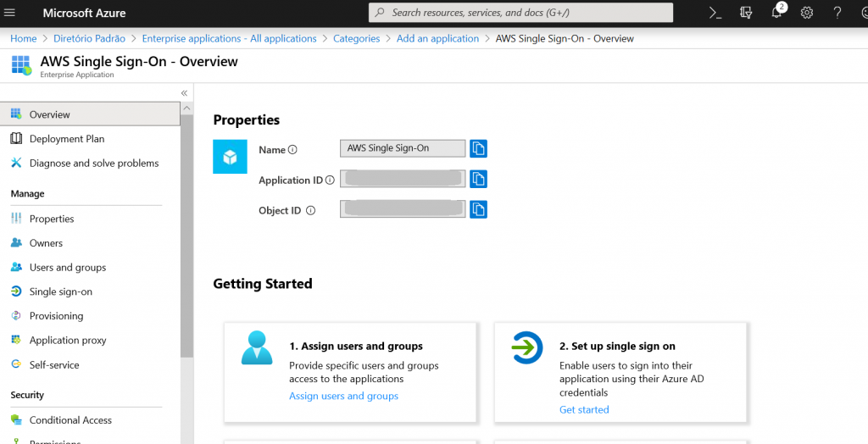Go to Categories breadcrumb
The image size is (868, 444).
point(357,38)
